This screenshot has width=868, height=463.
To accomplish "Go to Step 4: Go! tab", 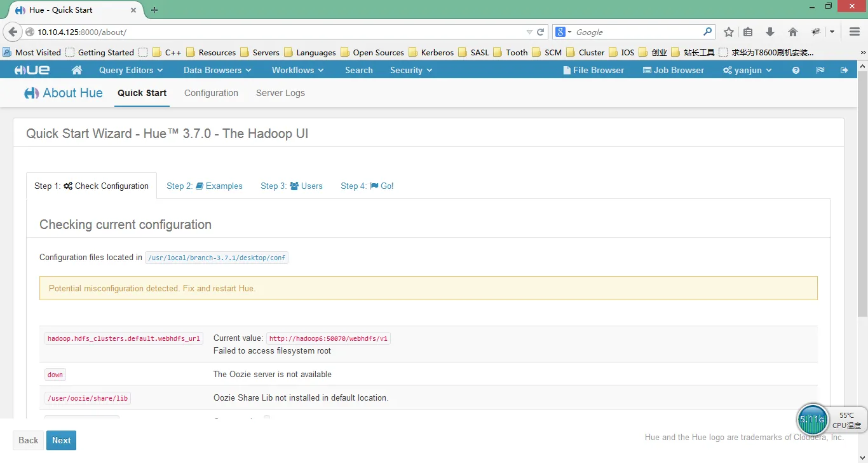I will coord(367,186).
